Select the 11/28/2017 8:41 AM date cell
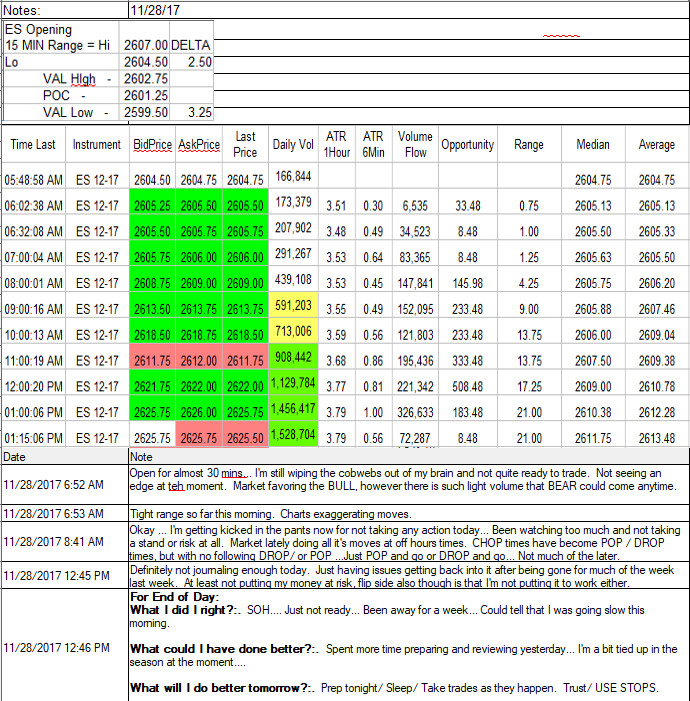The width and height of the screenshot is (690, 701). click(65, 542)
